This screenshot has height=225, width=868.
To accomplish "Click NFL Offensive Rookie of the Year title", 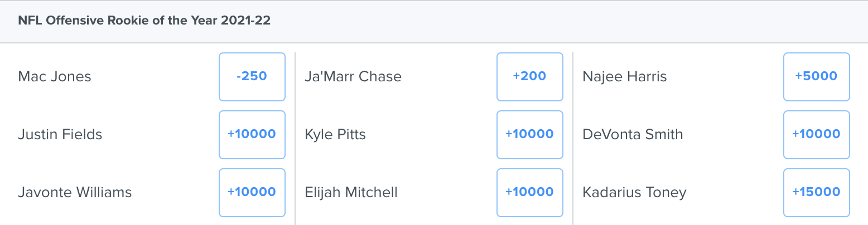I will coord(144,21).
